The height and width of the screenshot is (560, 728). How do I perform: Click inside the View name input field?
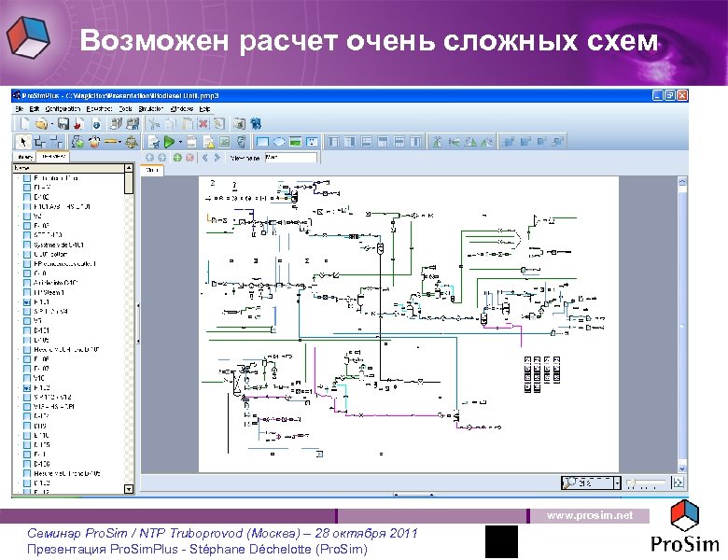click(291, 158)
